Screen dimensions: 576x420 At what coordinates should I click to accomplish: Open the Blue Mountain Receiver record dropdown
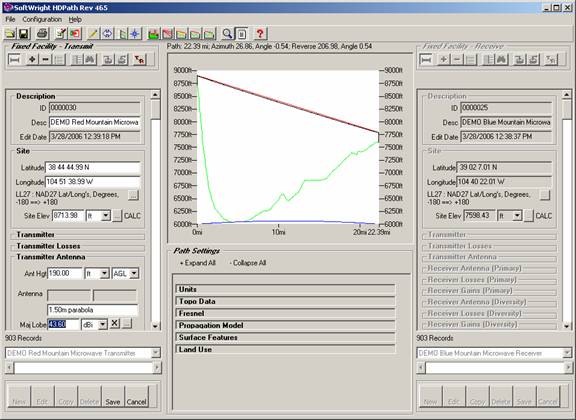point(567,353)
